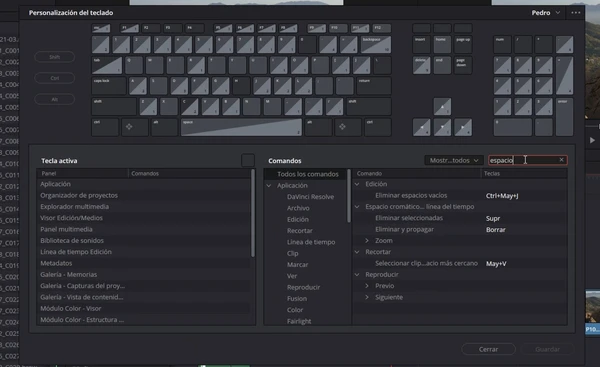
Task: Select the num lock key on numpad
Action: coord(502,44)
